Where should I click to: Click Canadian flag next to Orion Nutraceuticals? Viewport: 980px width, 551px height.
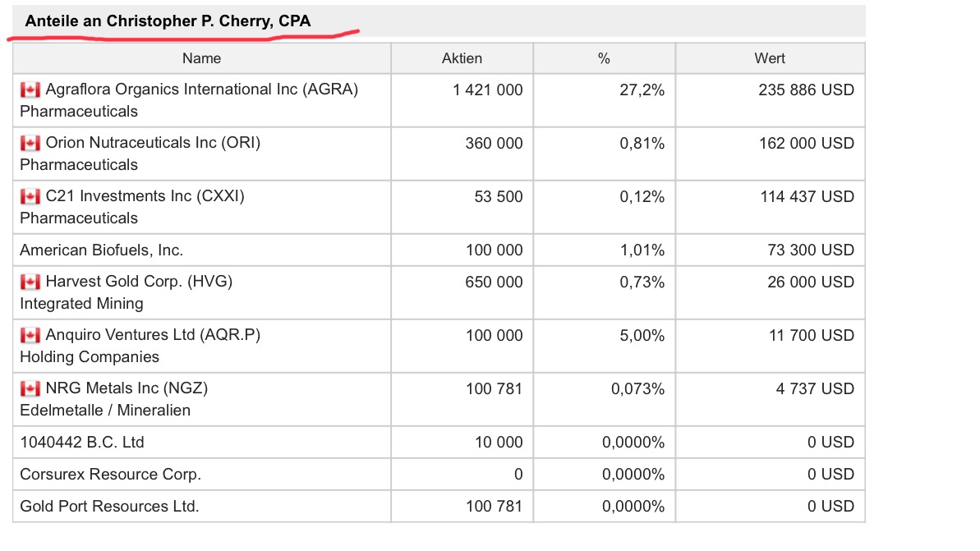pyautogui.click(x=30, y=144)
